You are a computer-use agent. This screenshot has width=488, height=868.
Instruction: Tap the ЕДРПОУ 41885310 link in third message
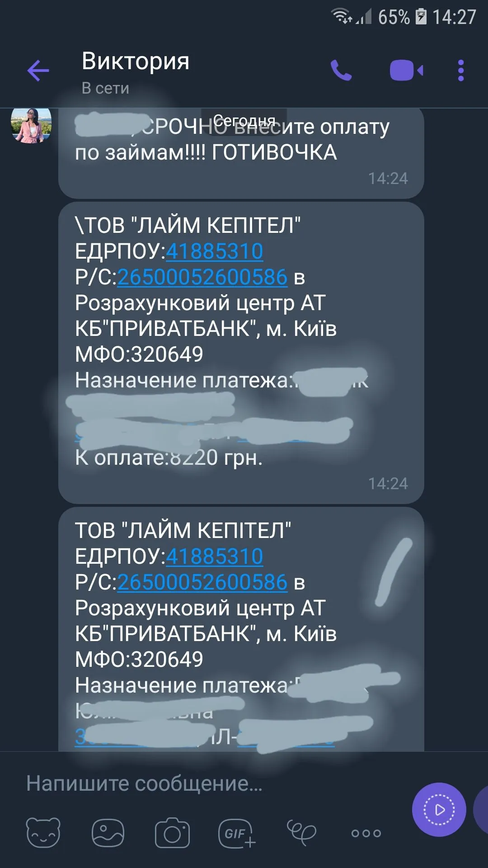[x=215, y=557]
